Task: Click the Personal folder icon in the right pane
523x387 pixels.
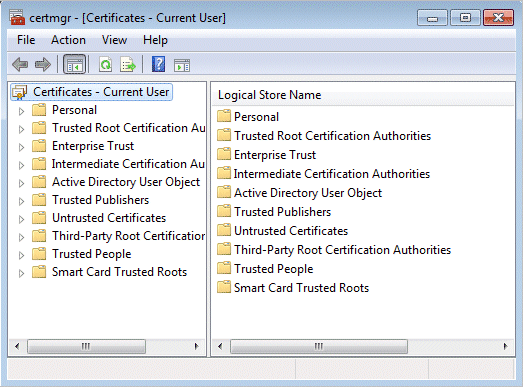Action: click(224, 116)
